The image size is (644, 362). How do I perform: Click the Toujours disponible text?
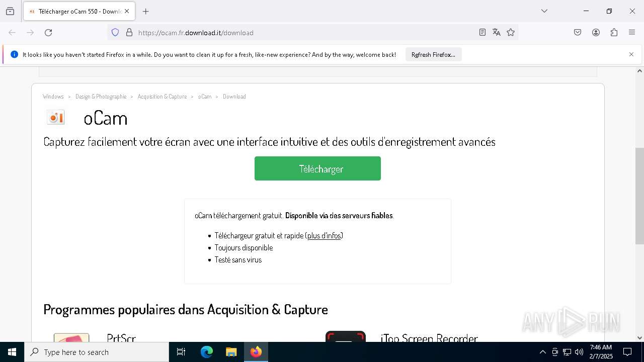244,248
